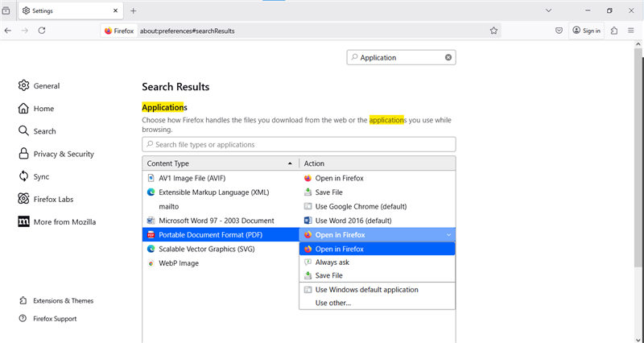Focus the Search file types or applications field

click(x=299, y=145)
